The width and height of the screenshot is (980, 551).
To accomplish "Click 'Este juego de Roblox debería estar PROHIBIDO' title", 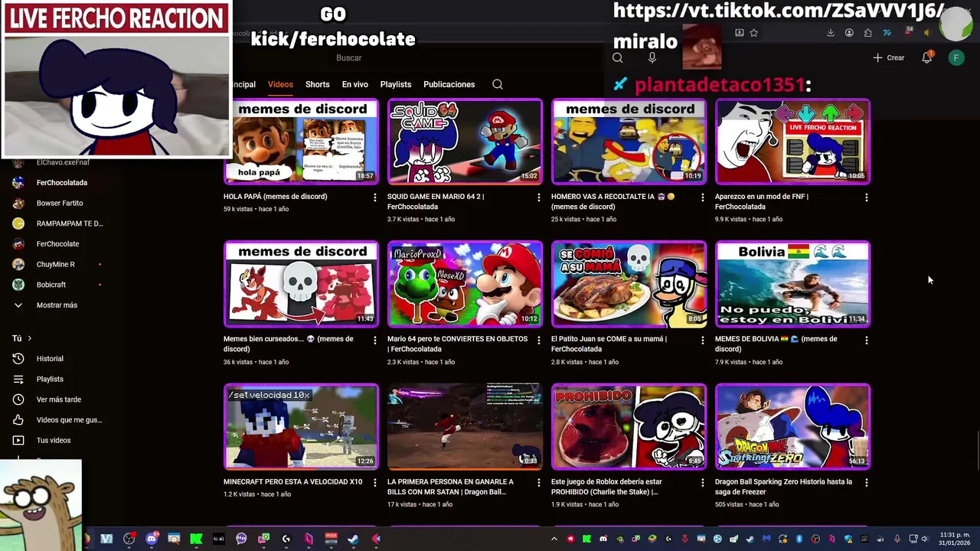I will (606, 487).
